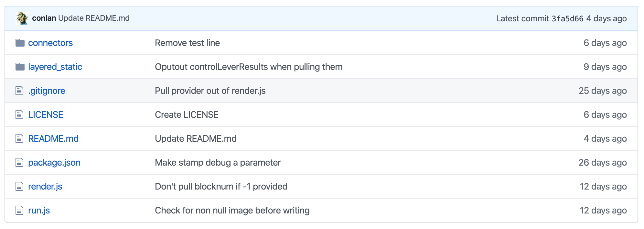644x229 pixels.
Task: Click the conlan user avatar
Action: 22,18
